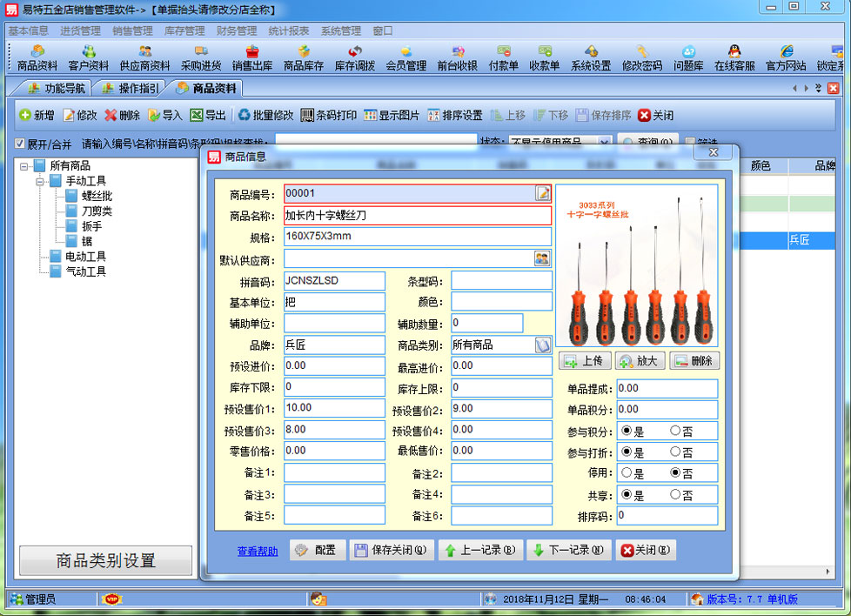Click the 商品名称 input field
851x616 pixels.
(417, 215)
